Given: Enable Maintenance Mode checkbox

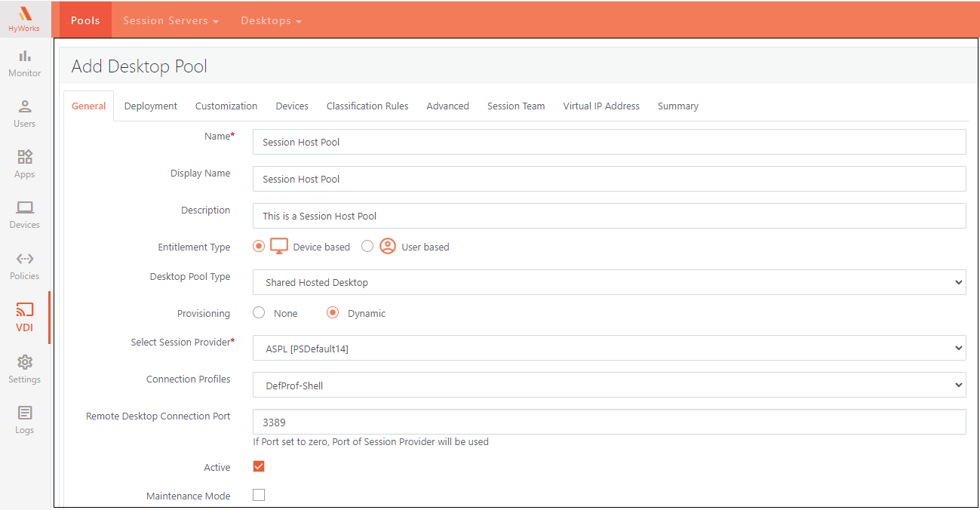Looking at the screenshot, I should tap(259, 495).
